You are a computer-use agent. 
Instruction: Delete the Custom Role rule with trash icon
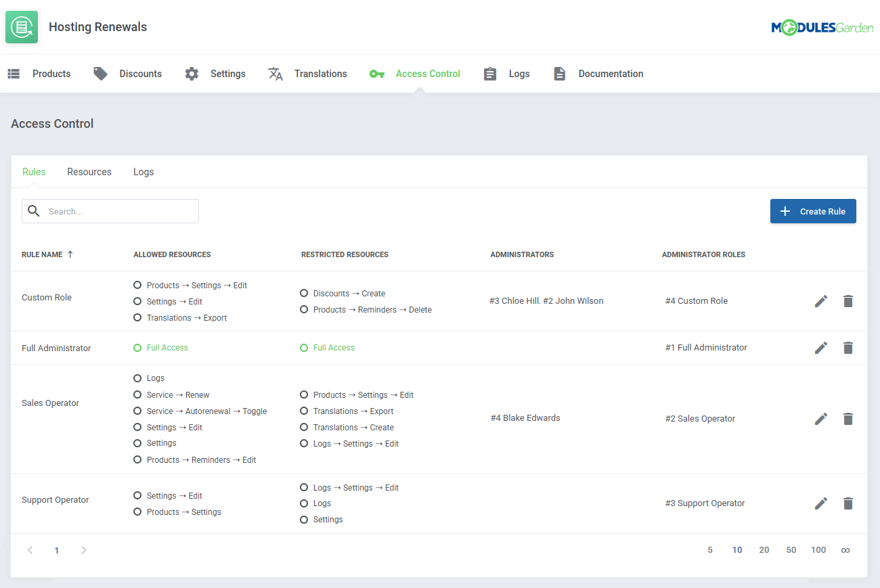click(x=848, y=301)
